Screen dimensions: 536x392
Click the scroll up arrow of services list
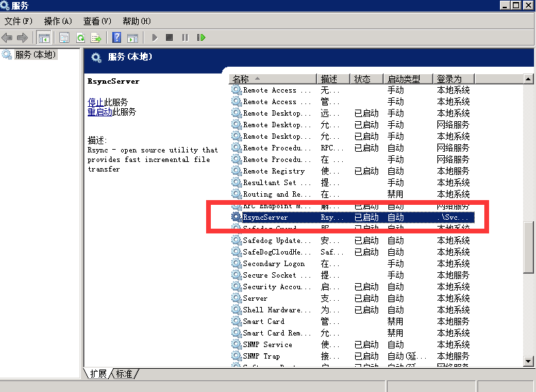[x=528, y=79]
